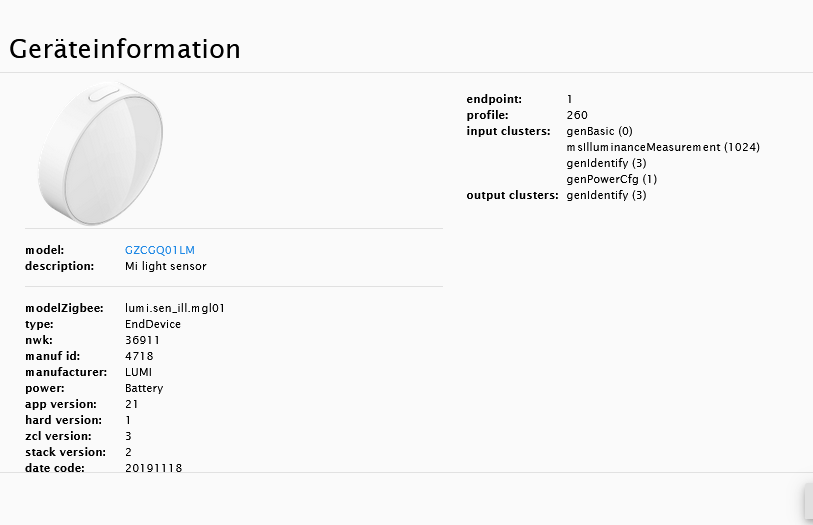Select the msIlluminanceMeasurement (1024) cluster entry
This screenshot has height=525, width=813.
click(663, 147)
